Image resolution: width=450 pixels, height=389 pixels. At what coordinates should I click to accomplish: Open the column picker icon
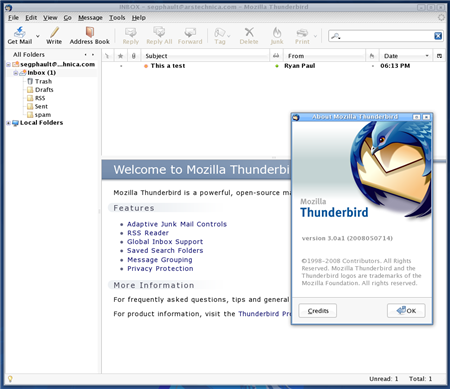pyautogui.click(x=439, y=56)
